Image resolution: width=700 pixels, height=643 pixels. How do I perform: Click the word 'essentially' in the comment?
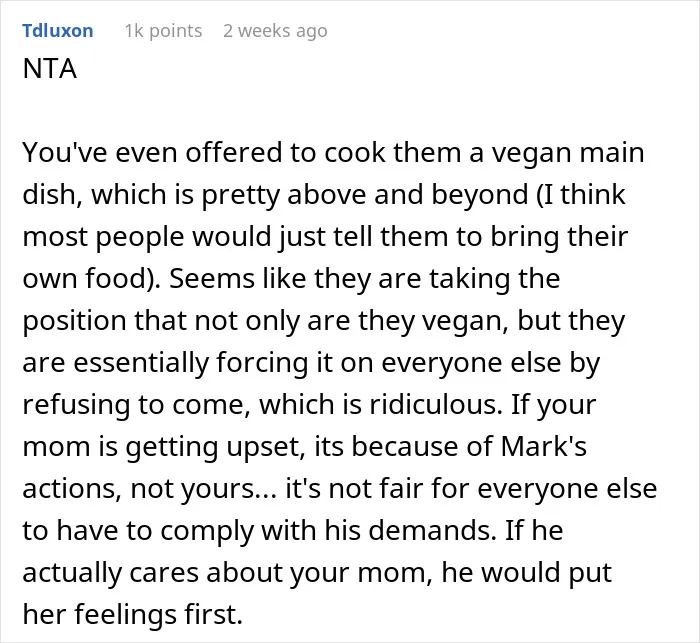141,363
